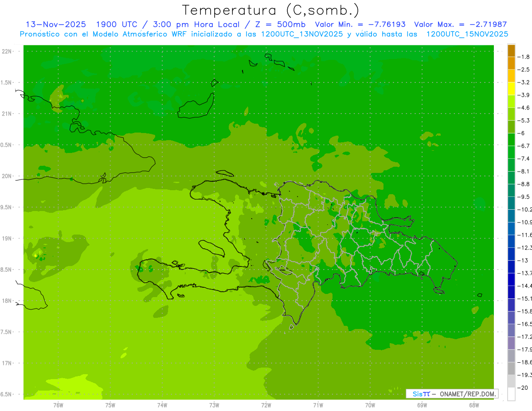Image resolution: width=532 pixels, height=411 pixels.
Task: Pick the lime swatch between -3.9 and -4.6
Action: tap(511, 102)
